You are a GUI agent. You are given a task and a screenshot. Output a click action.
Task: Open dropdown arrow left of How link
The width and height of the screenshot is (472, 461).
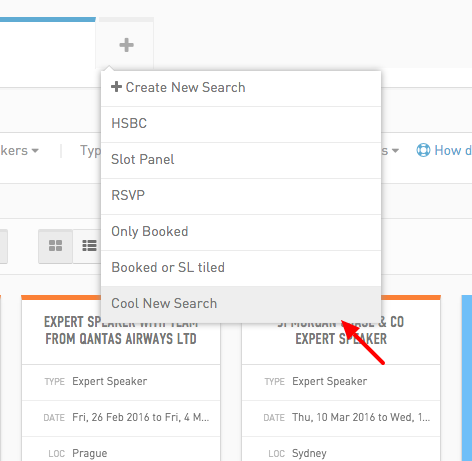[395, 151]
